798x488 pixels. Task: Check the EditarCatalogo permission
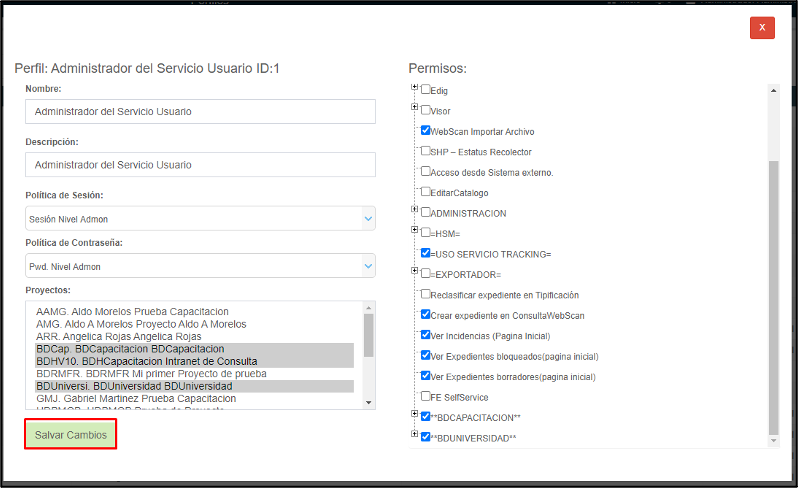pyautogui.click(x=426, y=191)
